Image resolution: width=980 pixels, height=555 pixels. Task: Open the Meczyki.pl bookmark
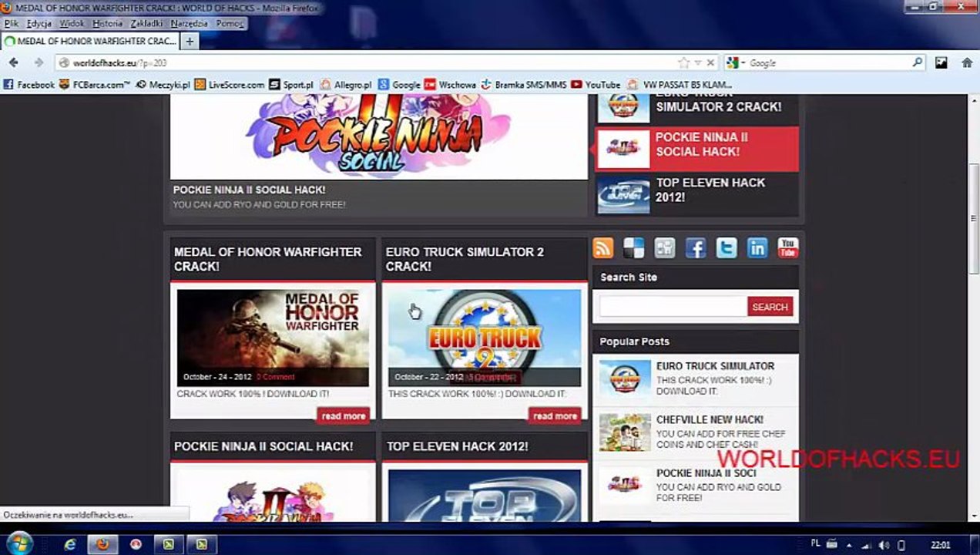click(163, 85)
